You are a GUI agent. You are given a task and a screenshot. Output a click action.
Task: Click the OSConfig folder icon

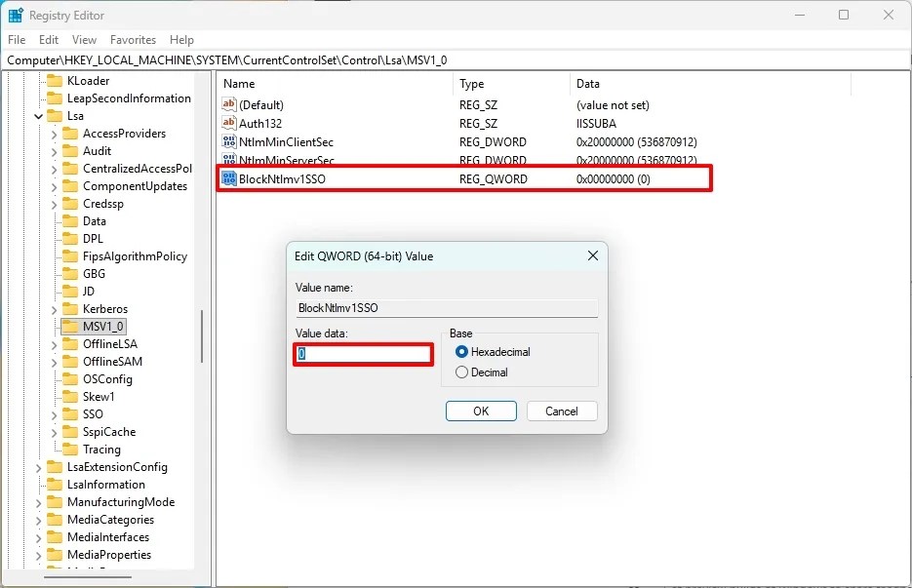[70, 378]
